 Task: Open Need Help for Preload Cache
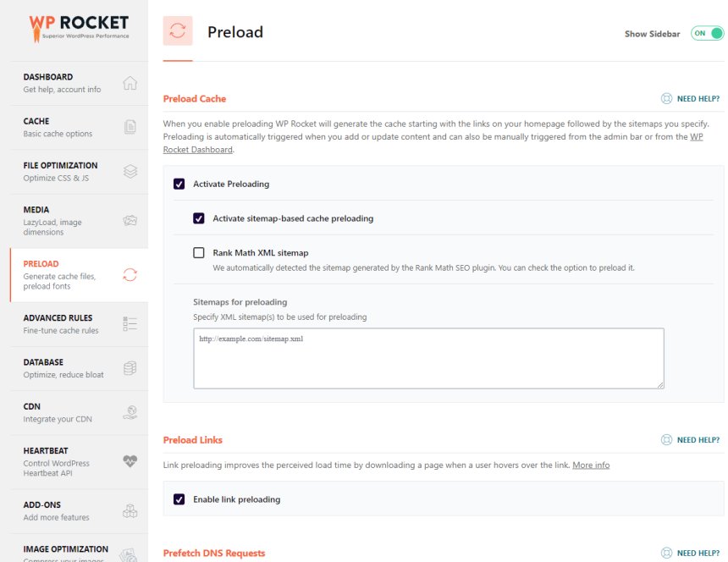pyautogui.click(x=690, y=99)
